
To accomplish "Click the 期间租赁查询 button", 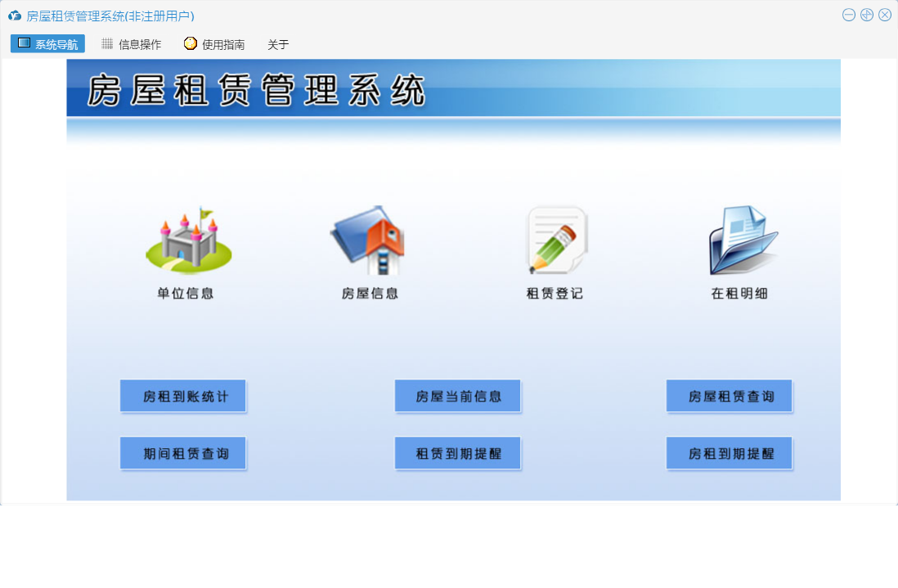I will pos(183,453).
